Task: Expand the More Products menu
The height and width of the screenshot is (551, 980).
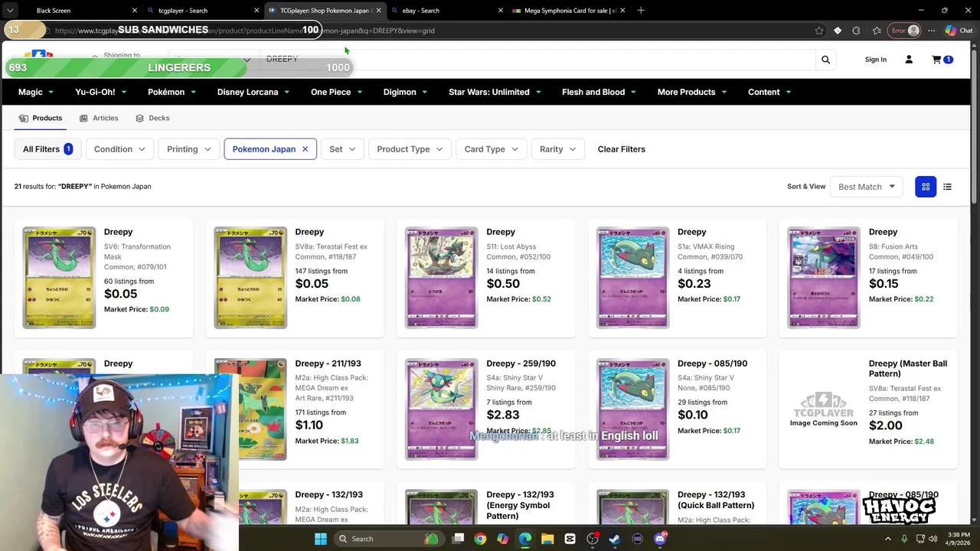Action: [692, 92]
